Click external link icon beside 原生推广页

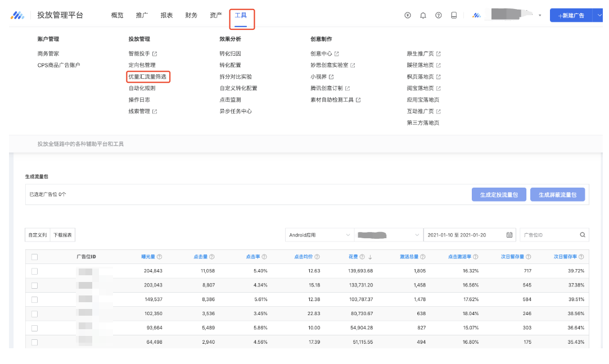pos(439,53)
